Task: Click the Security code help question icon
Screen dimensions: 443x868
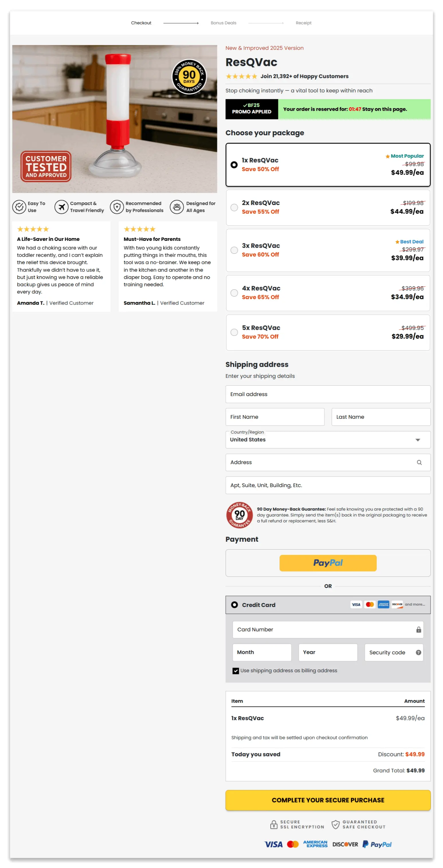Action: [418, 652]
